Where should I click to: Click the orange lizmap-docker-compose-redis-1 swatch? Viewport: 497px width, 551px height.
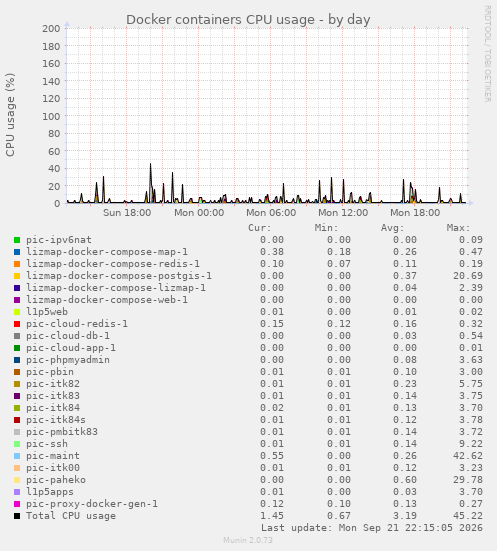[x=17, y=264]
